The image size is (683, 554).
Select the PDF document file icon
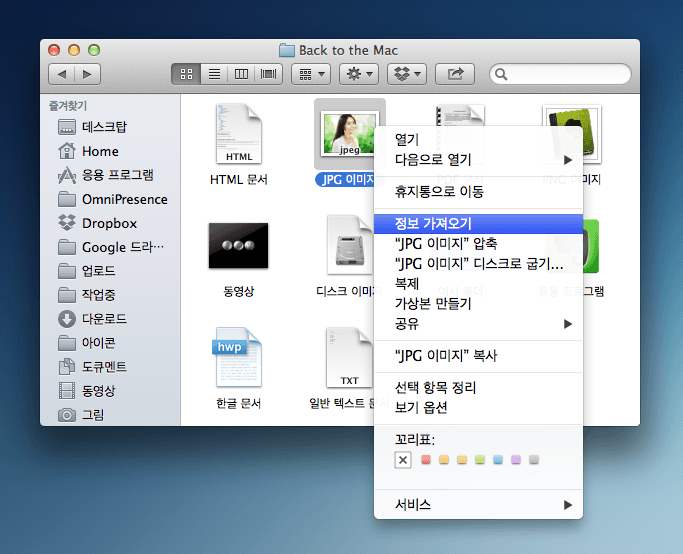click(x=460, y=115)
